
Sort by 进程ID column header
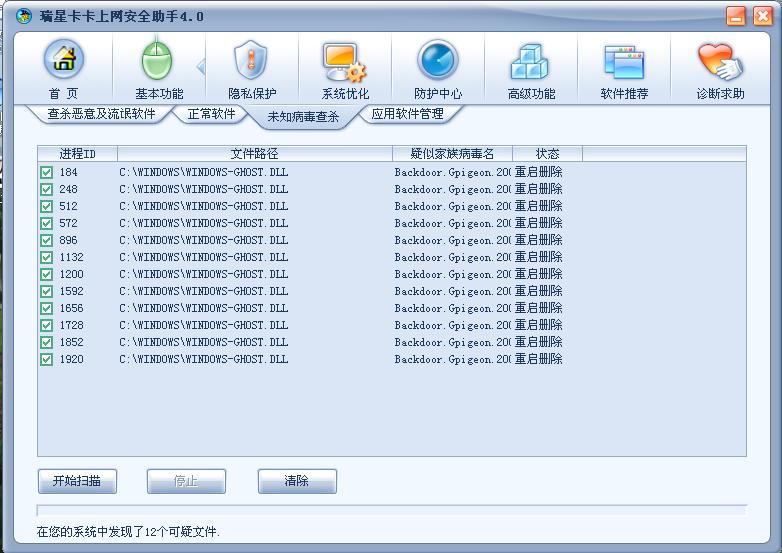(77, 154)
